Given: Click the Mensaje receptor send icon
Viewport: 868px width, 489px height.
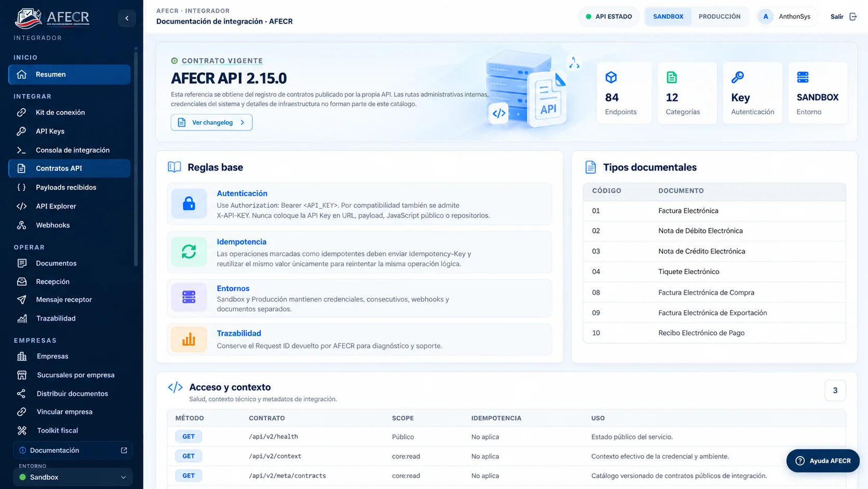Looking at the screenshot, I should pyautogui.click(x=22, y=300).
